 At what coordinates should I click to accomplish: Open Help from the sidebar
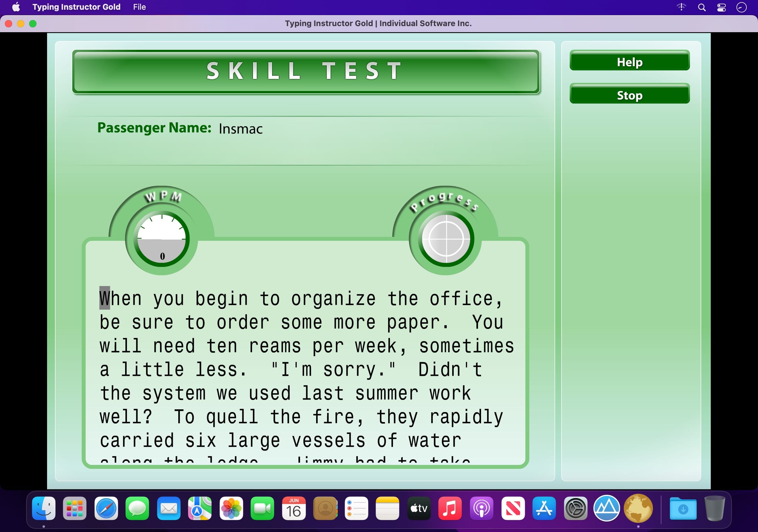(x=629, y=62)
